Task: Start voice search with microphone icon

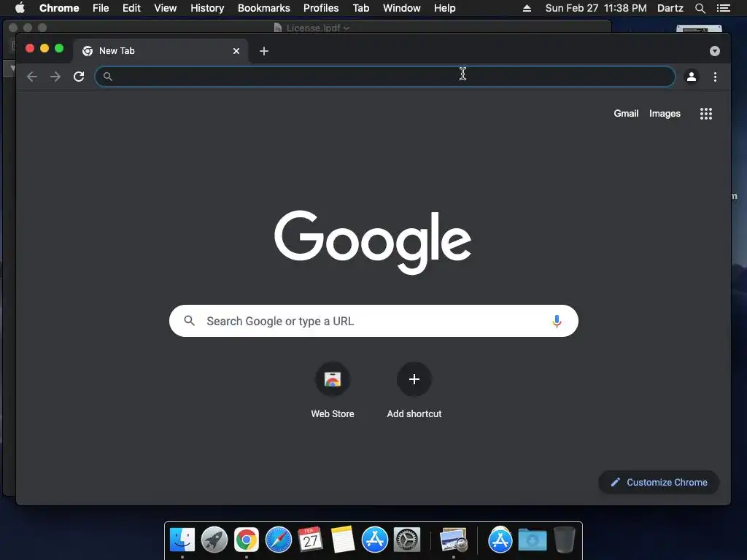Action: click(557, 322)
